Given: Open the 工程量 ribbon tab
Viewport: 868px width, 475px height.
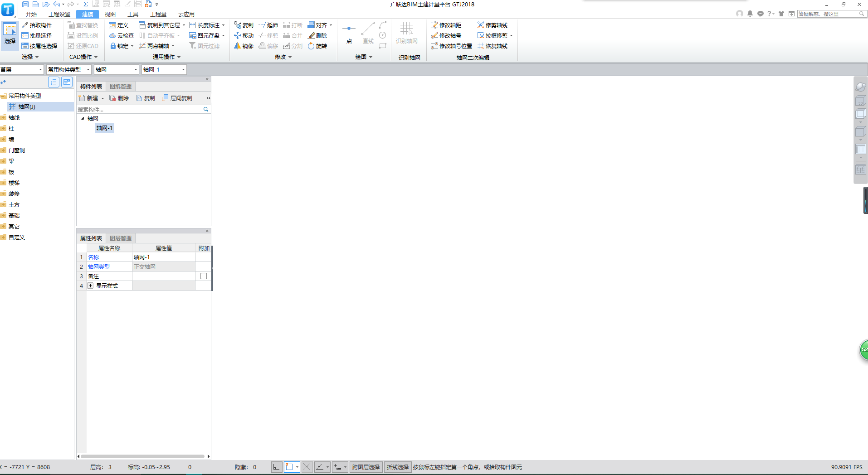Looking at the screenshot, I should coord(158,14).
